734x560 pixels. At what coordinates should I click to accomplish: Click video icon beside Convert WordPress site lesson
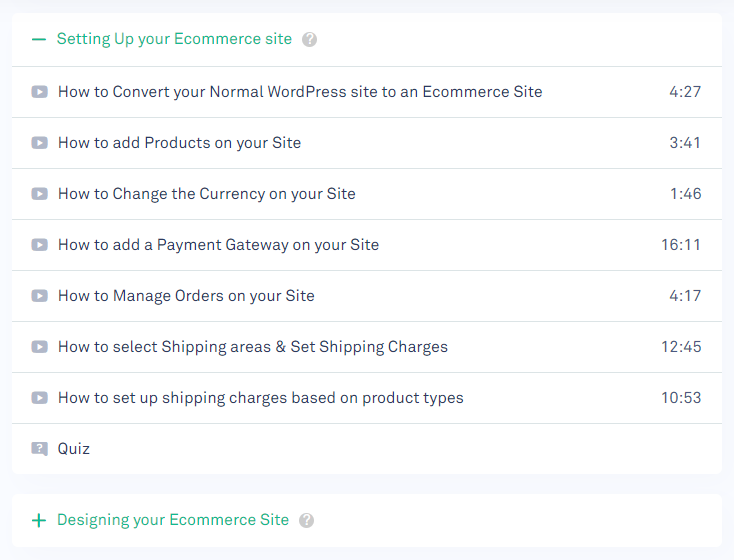(39, 92)
